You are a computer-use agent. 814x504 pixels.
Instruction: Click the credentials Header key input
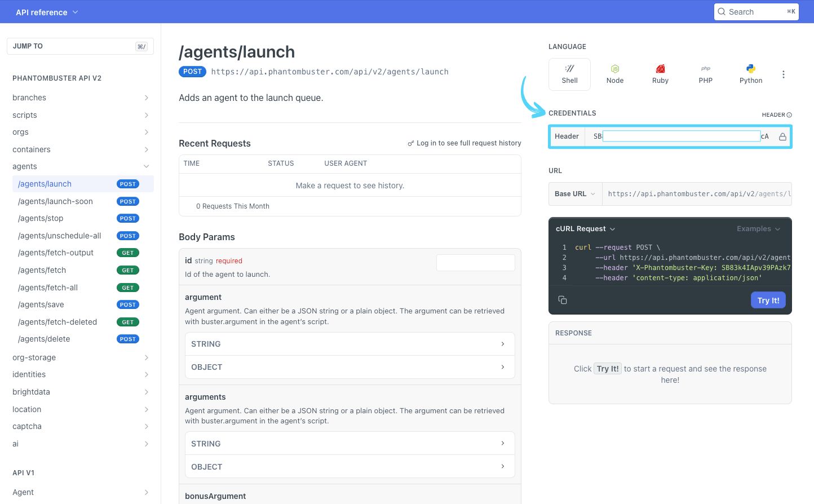(x=682, y=136)
